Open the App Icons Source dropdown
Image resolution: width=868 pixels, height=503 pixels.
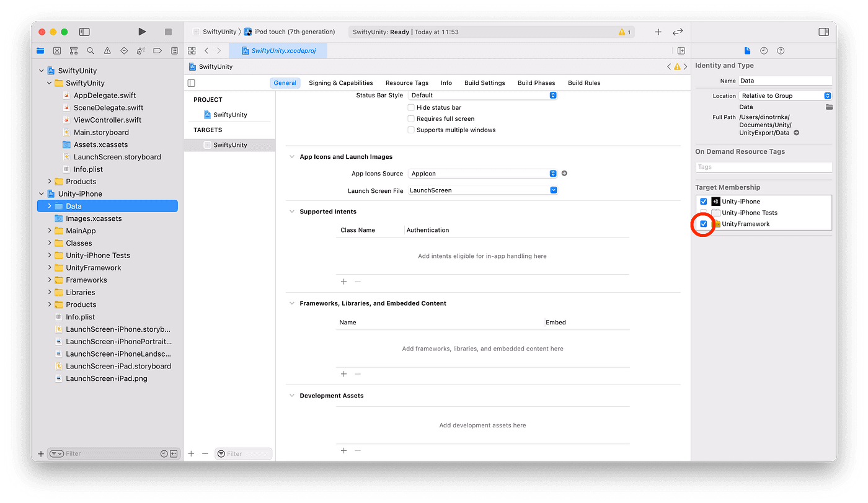coord(483,174)
